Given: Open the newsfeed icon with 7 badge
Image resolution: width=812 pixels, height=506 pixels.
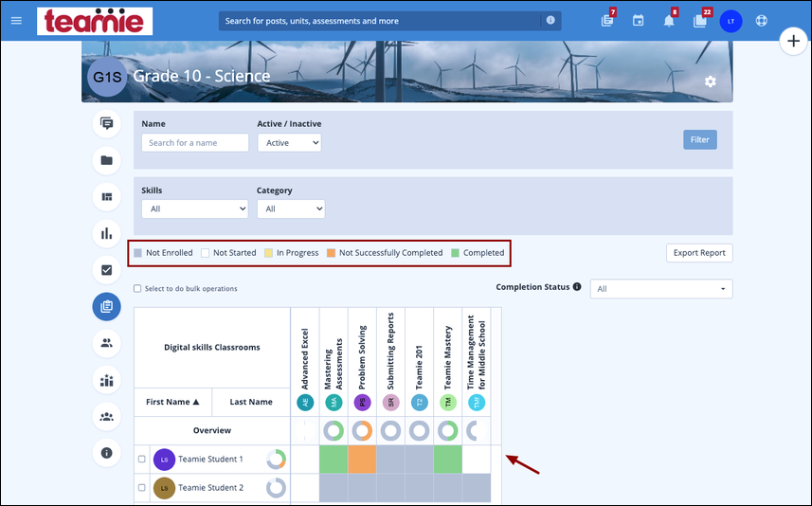Looking at the screenshot, I should tap(607, 20).
